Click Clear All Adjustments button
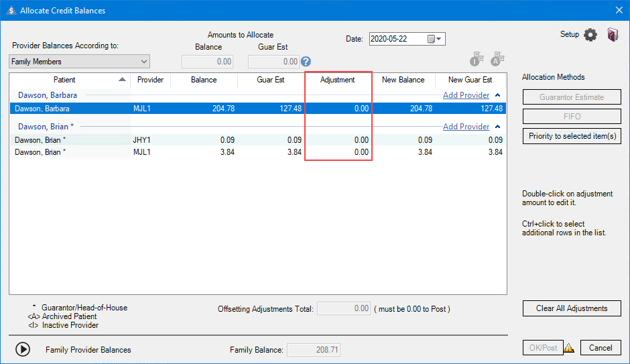This screenshot has width=630, height=364. pos(572,308)
